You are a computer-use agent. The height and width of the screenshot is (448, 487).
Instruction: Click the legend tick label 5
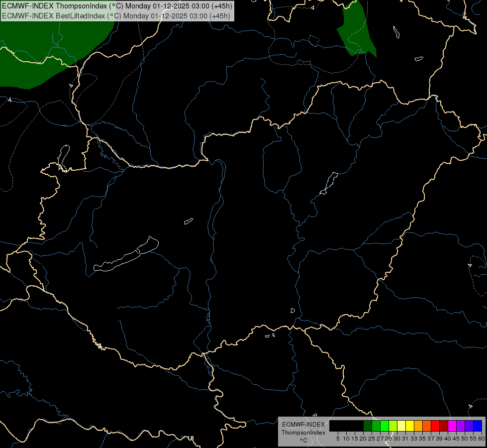[x=338, y=439]
